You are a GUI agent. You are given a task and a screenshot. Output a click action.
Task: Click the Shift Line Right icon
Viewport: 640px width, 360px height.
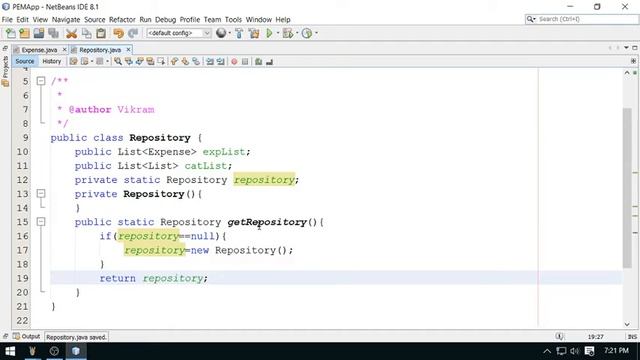click(x=221, y=62)
